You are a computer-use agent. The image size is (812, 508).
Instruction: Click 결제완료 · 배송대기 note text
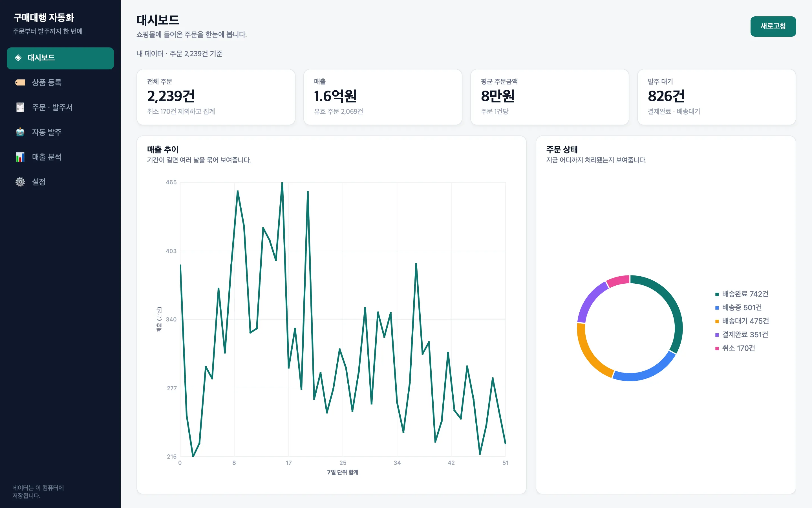[674, 111]
